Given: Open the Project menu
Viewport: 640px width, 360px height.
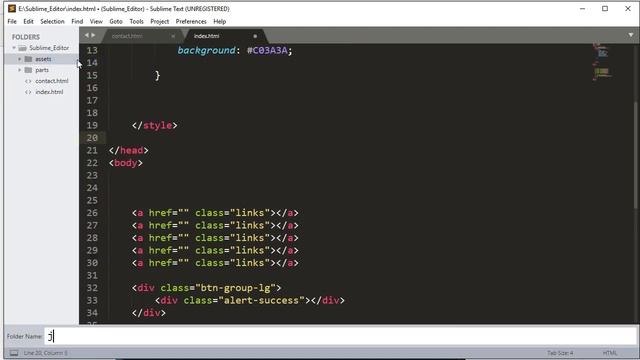Looking at the screenshot, I should [160, 21].
